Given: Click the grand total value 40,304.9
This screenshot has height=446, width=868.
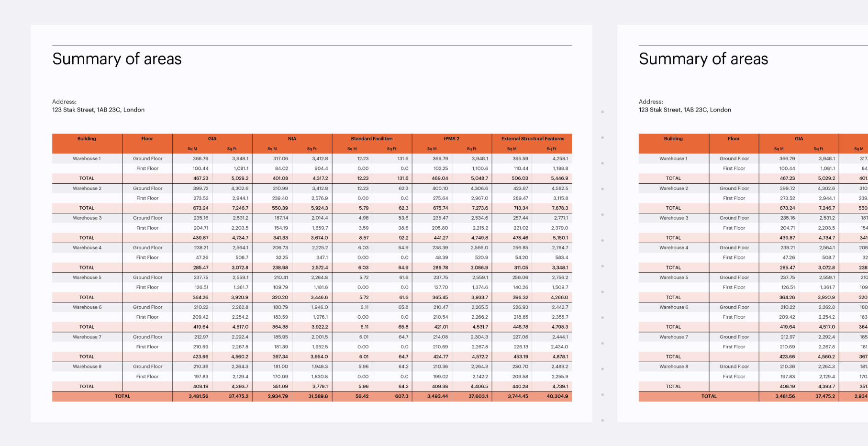Looking at the screenshot, I should tap(557, 396).
